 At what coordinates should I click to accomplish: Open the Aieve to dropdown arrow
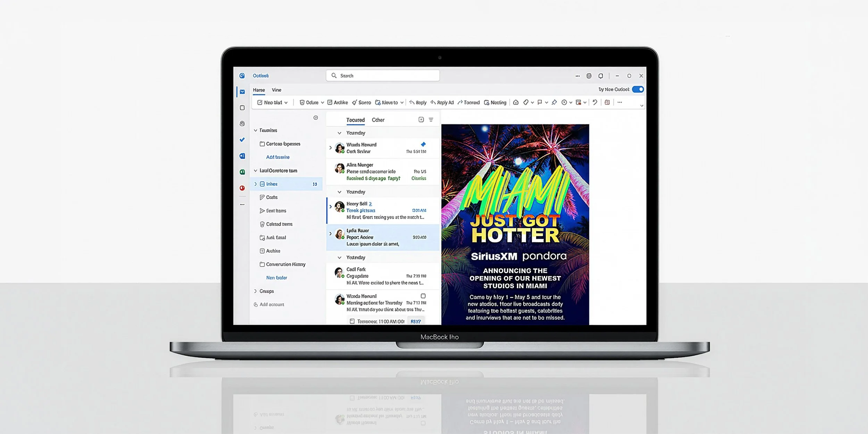point(402,103)
